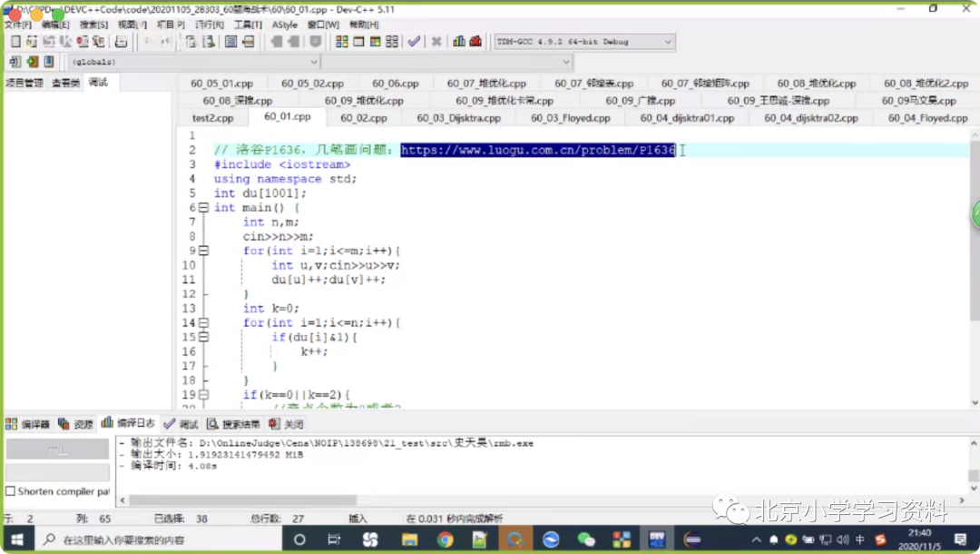980x554 pixels.
Task: Open the 文件[F] menu
Action: tap(18, 25)
